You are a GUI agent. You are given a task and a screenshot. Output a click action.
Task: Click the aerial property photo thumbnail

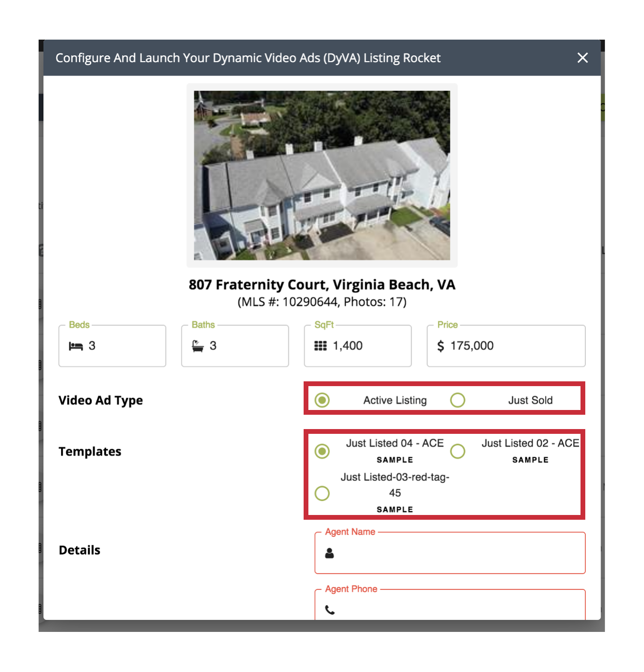(322, 175)
